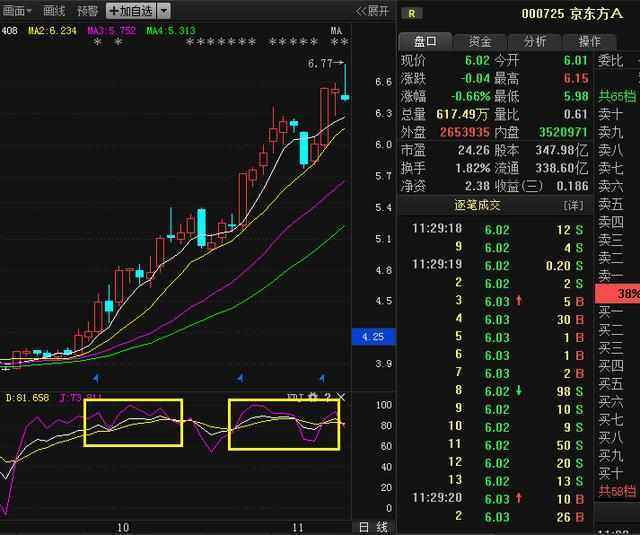The image size is (640, 535).
Task: Click the rightmost blue arrow marker under chart
Action: click(x=322, y=378)
